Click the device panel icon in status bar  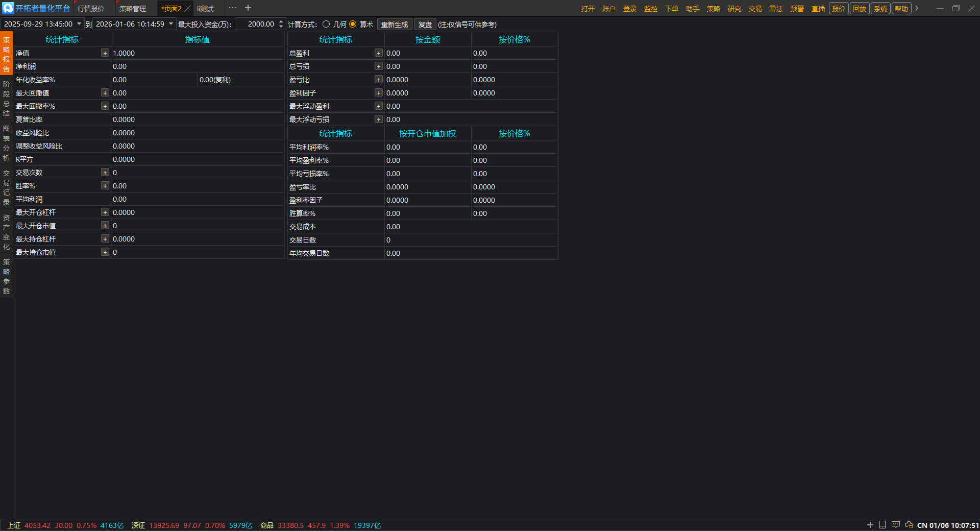point(883,525)
